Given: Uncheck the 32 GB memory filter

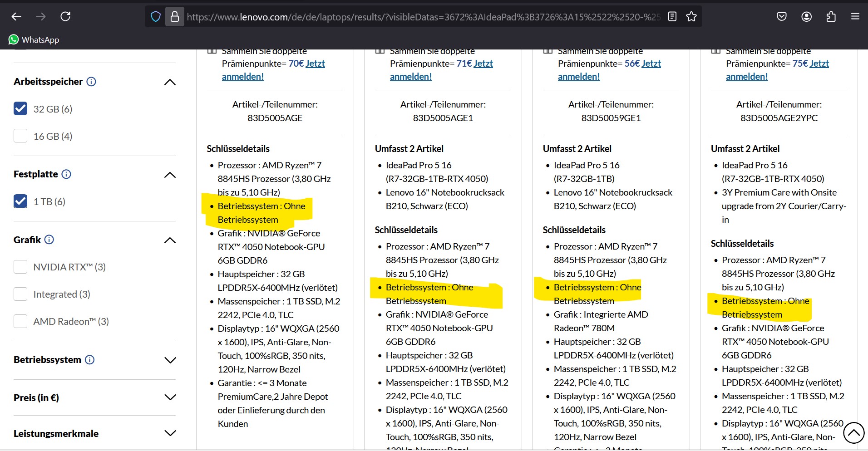Looking at the screenshot, I should (20, 109).
